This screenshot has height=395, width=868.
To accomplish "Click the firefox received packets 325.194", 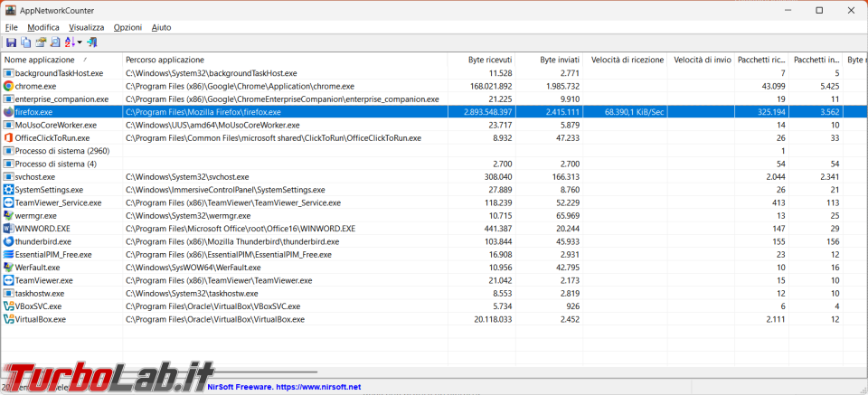I will 770,112.
